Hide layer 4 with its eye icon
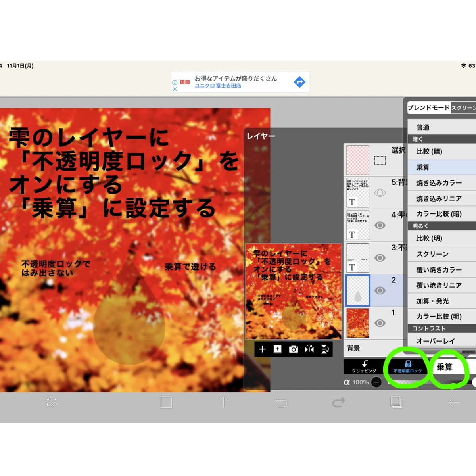The image size is (476, 476). pyautogui.click(x=380, y=225)
